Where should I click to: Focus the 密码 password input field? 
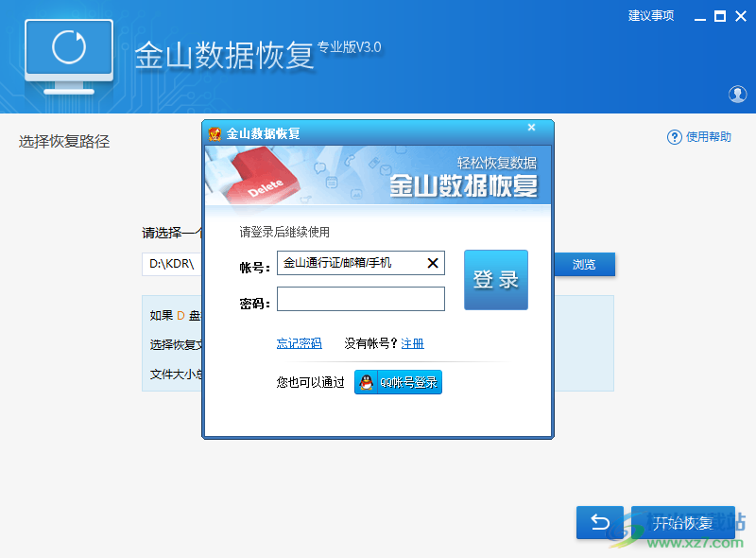click(361, 299)
